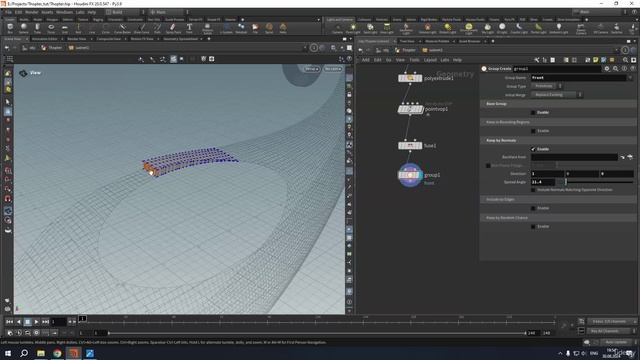Click the Thopter path button in the network editor
The width and height of the screenshot is (640, 360).
click(406, 50)
